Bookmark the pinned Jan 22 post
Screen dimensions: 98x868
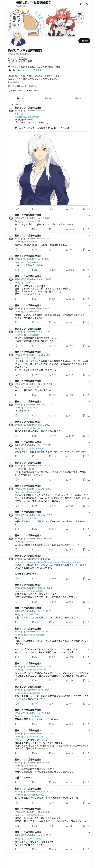click(84, 209)
